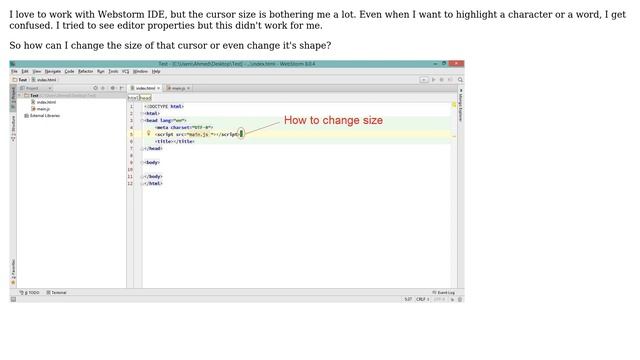640x360 pixels.
Task: Toggle the Project side tool window tab
Action: point(13,98)
